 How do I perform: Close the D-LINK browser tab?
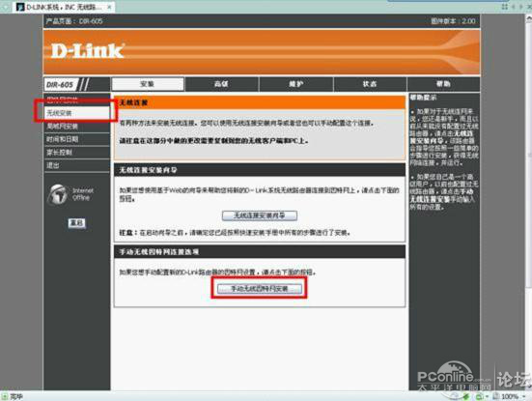109,7
